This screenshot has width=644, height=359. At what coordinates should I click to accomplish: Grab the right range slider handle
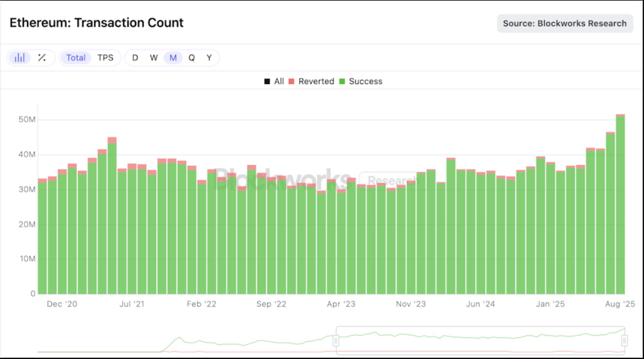pyautogui.click(x=624, y=340)
